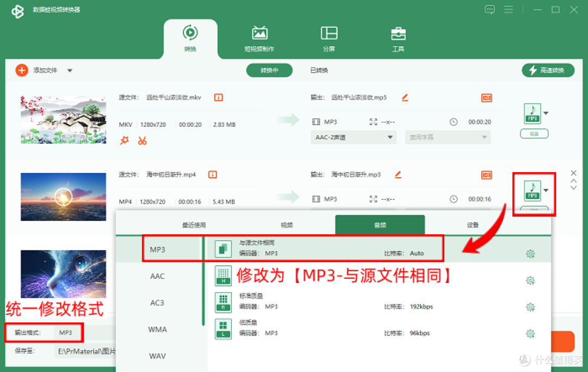588x372 pixels.
Task: Click the MP3 format icon of the second file
Action: click(x=532, y=191)
